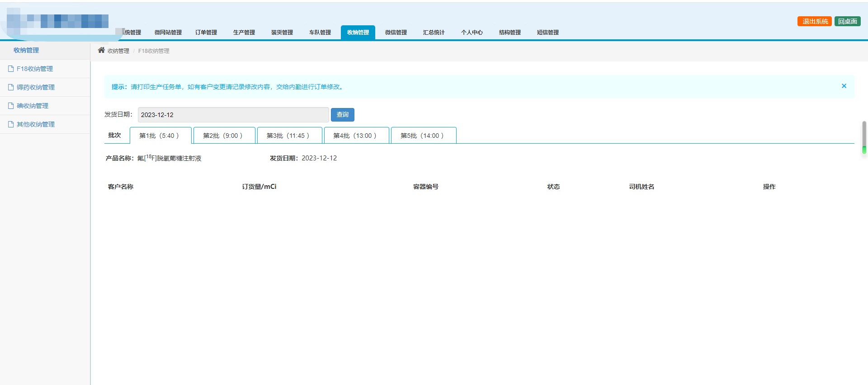Open 装货管理 top menu
The image size is (868, 385).
click(x=282, y=33)
